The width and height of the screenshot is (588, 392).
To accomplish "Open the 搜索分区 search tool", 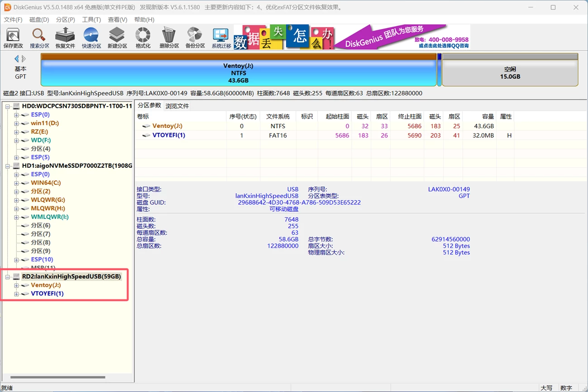I will [39, 38].
